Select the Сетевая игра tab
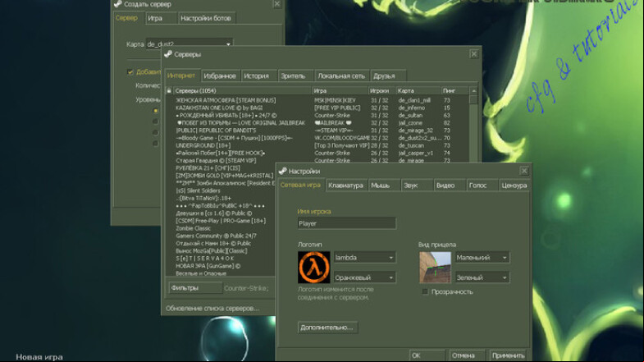644x362 pixels. click(x=300, y=185)
